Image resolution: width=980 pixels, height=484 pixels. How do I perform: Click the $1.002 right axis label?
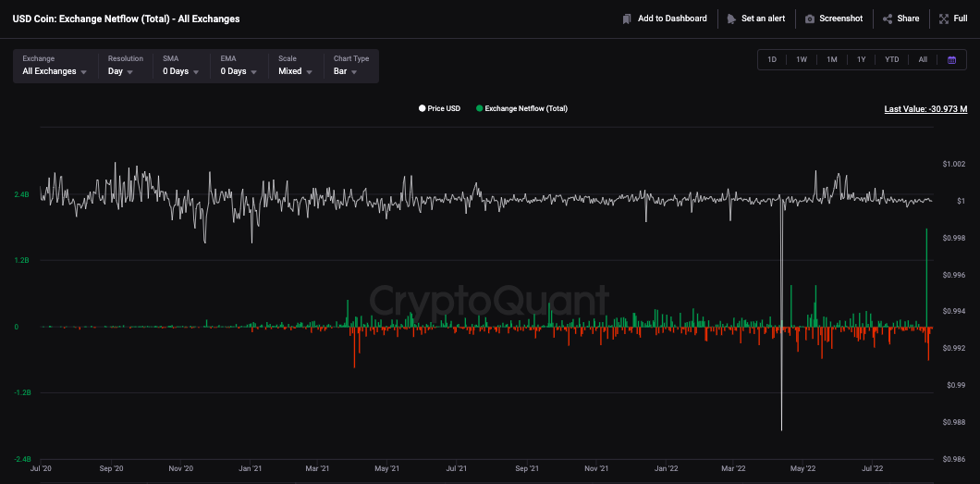coord(954,165)
